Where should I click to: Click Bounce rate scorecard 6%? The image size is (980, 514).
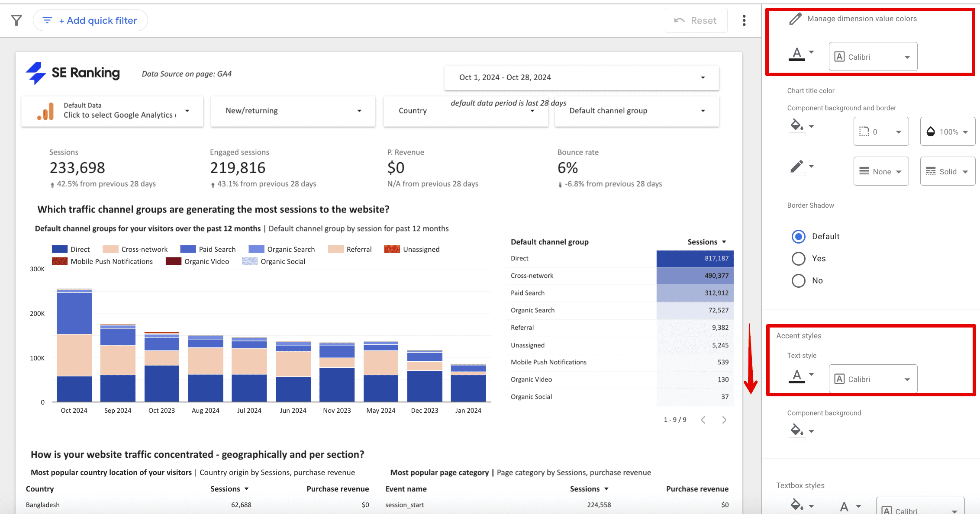567,168
